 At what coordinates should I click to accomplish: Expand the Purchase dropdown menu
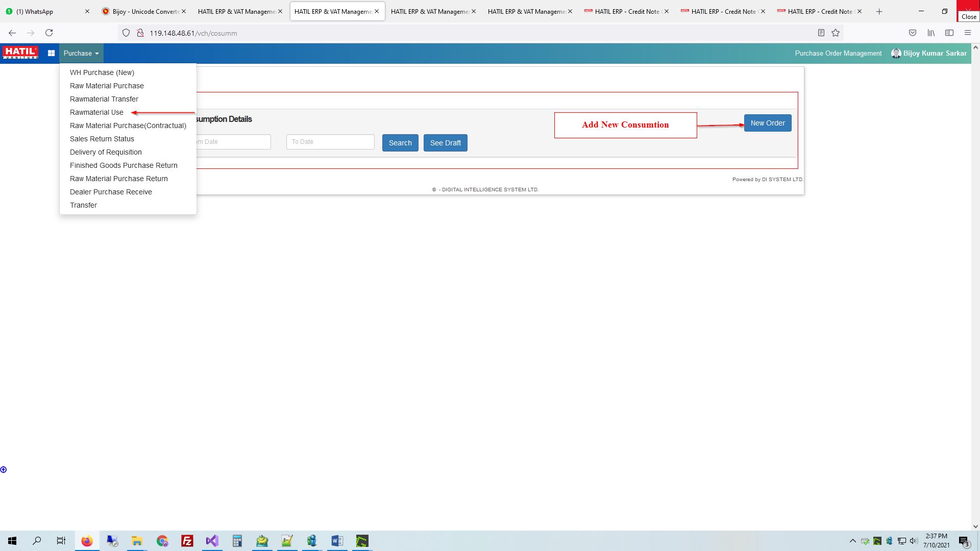click(81, 53)
